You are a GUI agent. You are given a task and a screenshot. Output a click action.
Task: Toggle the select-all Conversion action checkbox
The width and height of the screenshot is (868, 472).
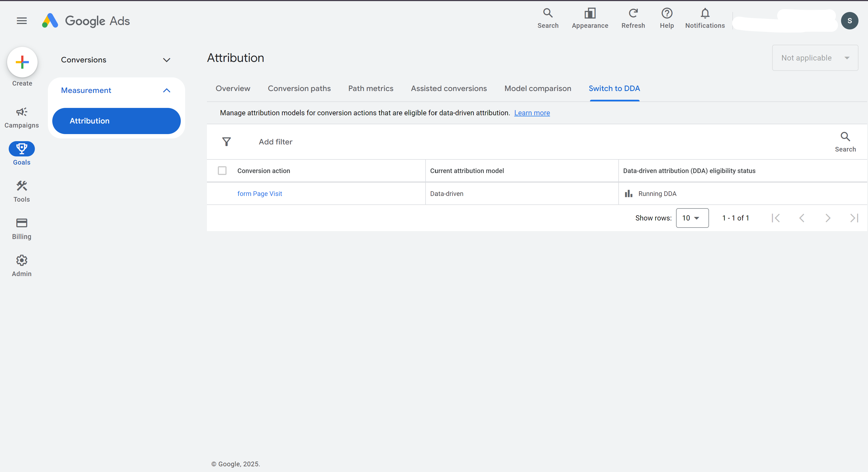pyautogui.click(x=222, y=171)
